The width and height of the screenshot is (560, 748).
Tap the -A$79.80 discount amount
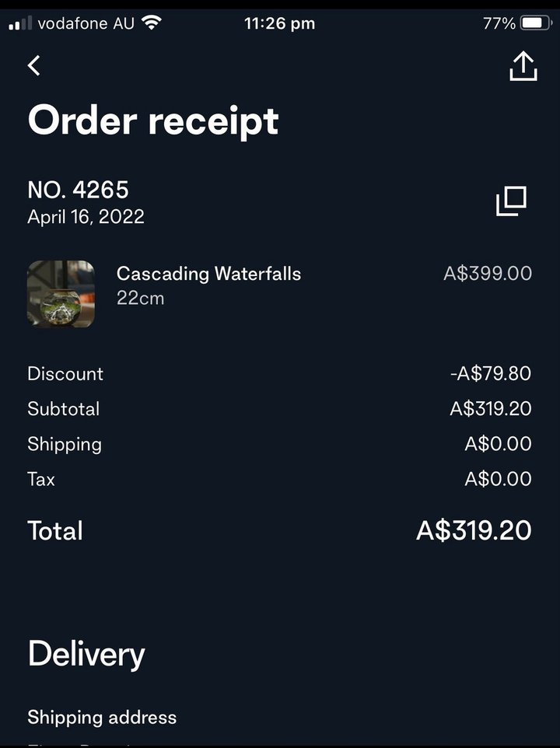point(490,373)
